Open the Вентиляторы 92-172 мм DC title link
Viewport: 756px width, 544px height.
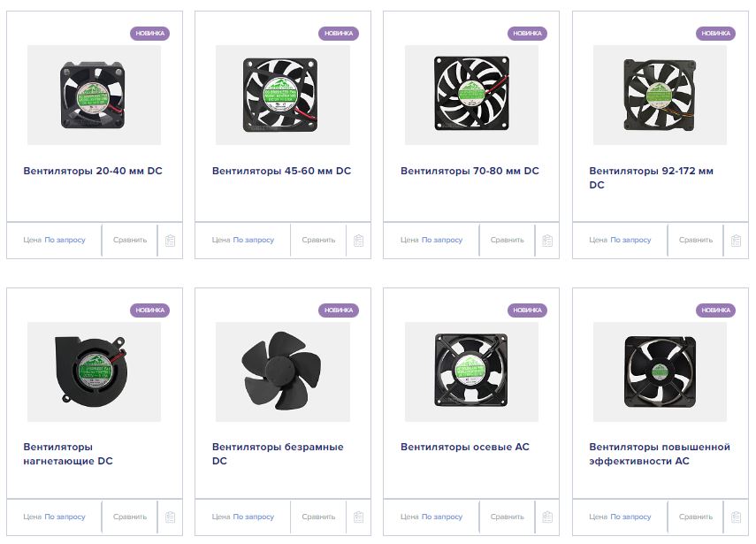click(652, 178)
